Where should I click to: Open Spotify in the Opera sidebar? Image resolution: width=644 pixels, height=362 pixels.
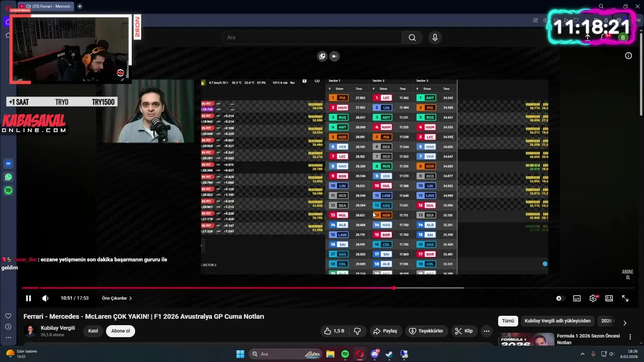point(9,191)
